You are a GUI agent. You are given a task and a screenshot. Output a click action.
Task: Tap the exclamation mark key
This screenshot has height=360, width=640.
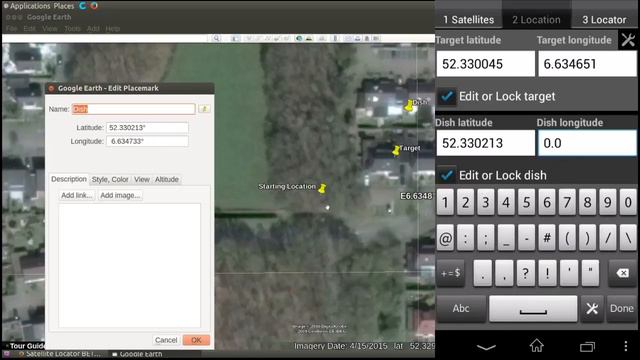point(547,273)
